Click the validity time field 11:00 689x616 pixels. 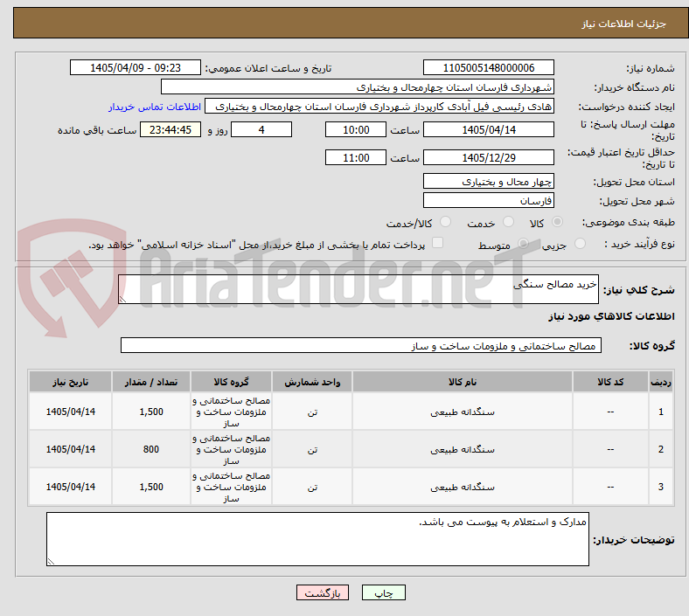[356, 157]
